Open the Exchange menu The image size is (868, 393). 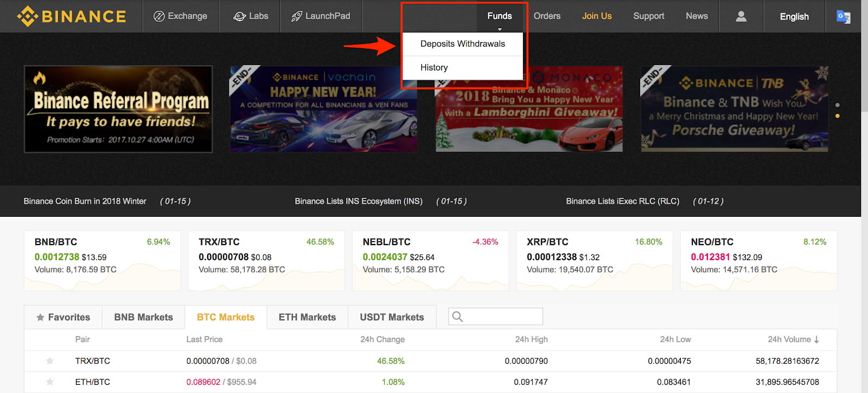[181, 16]
